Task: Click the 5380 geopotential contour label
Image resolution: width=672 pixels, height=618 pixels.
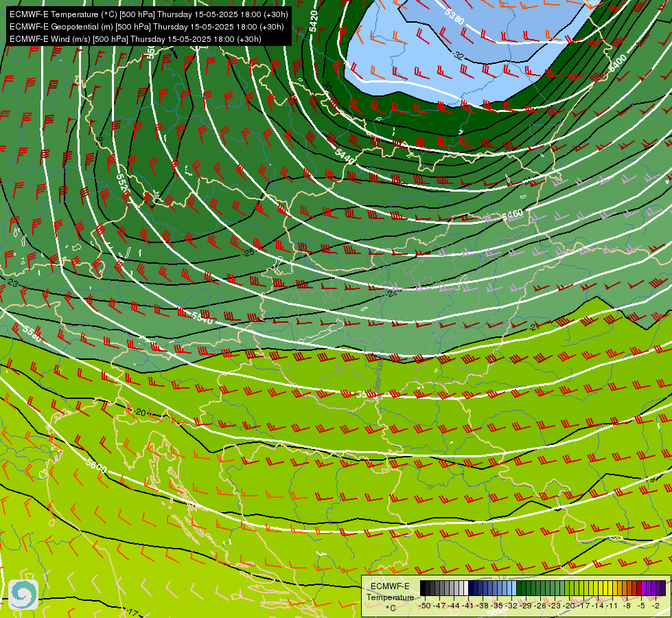Action: tap(454, 17)
